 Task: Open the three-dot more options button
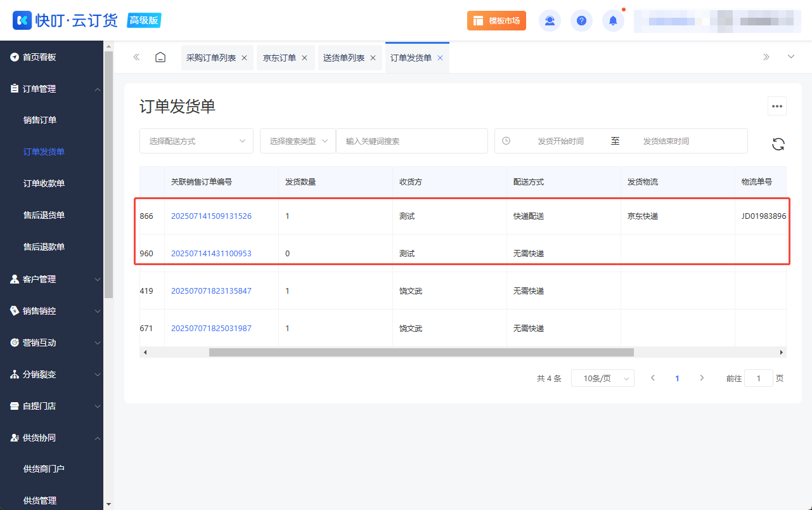[777, 106]
